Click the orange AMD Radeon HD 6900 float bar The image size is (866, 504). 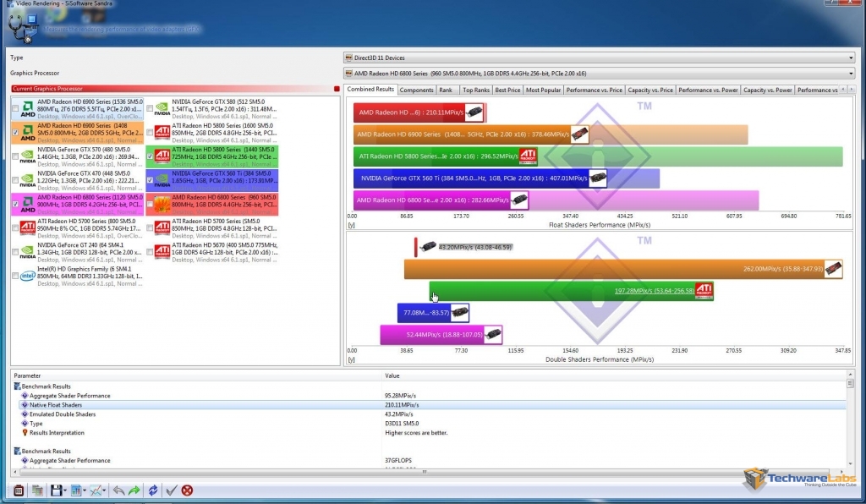550,134
